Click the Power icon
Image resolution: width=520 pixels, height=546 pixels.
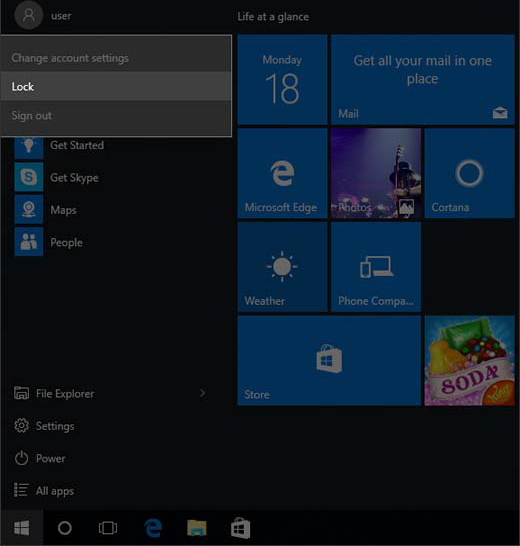[22, 458]
